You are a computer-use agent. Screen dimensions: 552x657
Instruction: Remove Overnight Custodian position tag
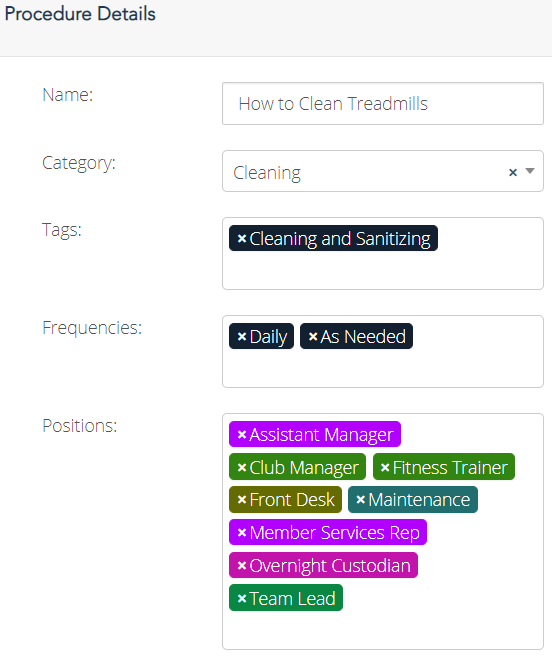tap(241, 566)
